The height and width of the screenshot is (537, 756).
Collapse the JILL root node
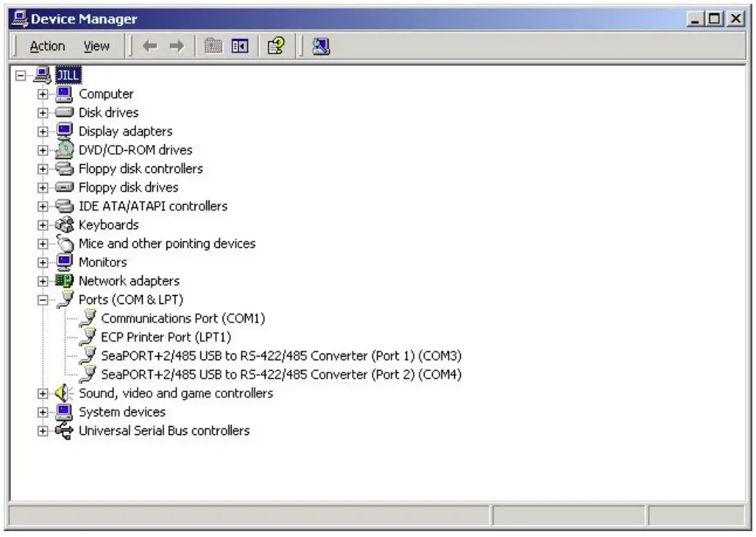(20, 75)
